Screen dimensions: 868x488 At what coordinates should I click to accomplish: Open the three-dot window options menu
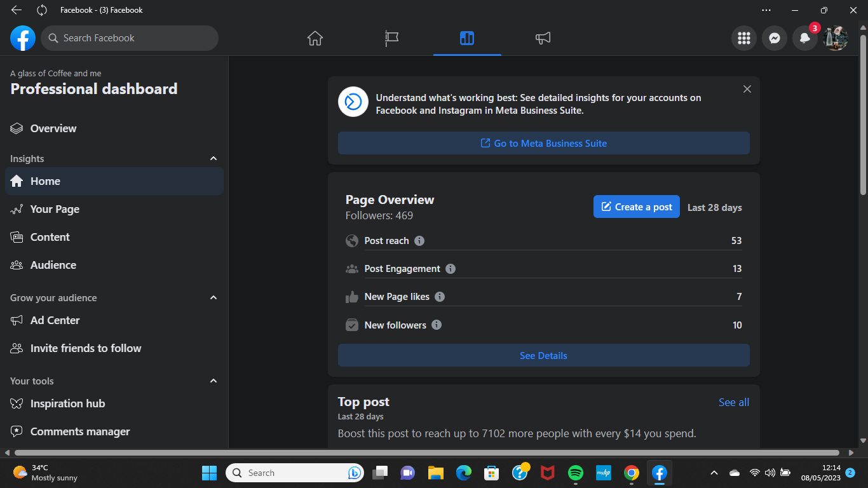pyautogui.click(x=766, y=10)
